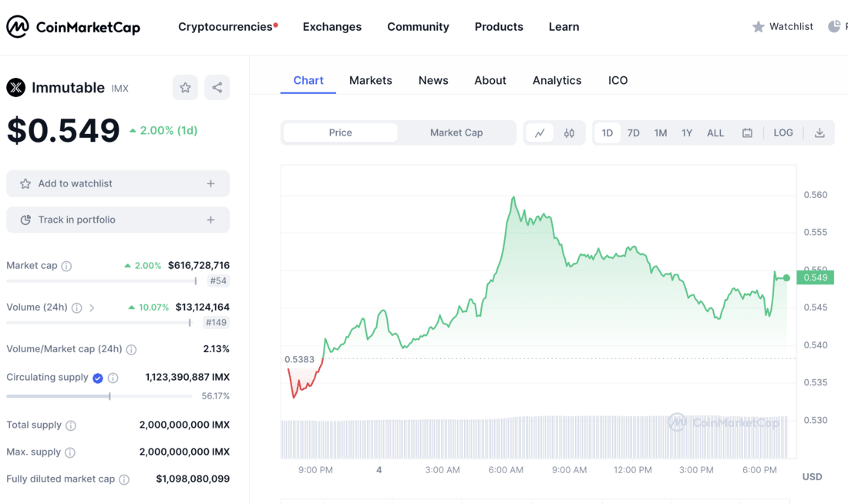
Task: Switch to the candlestick chart icon
Action: point(569,133)
